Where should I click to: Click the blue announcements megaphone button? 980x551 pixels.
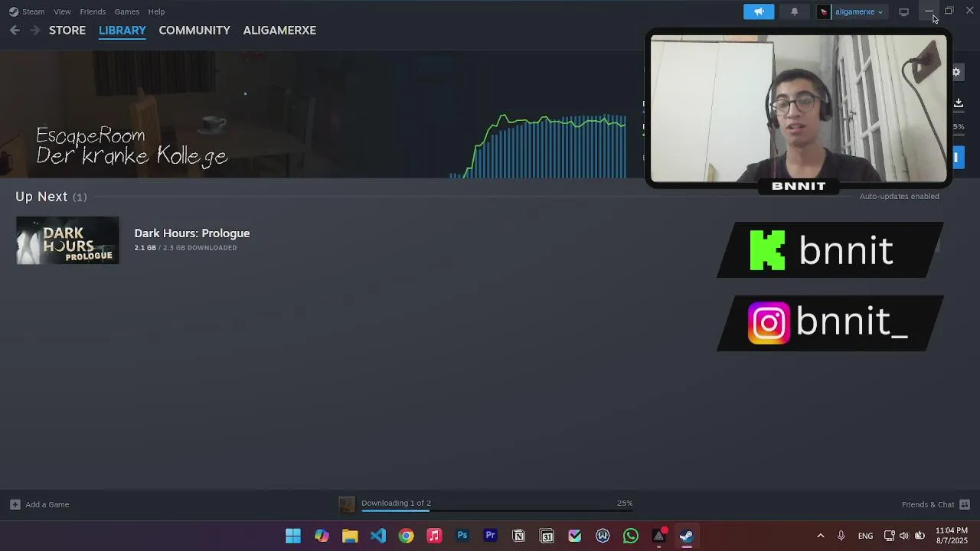(x=759, y=11)
